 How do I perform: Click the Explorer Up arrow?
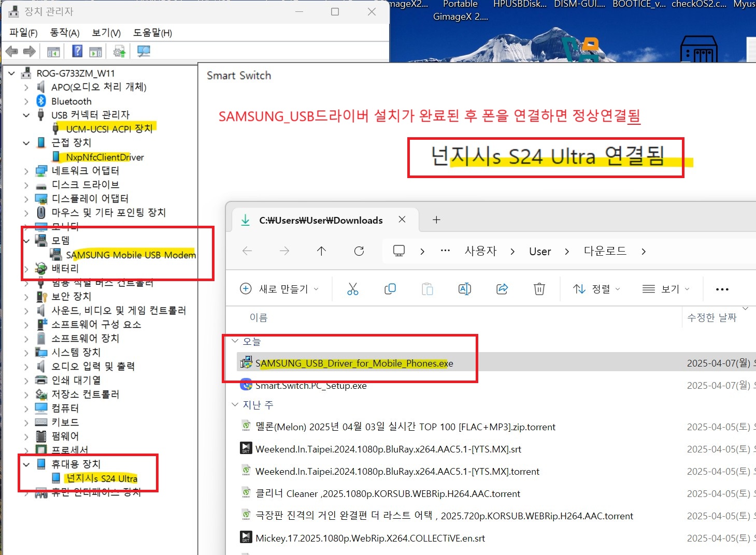[x=321, y=251]
